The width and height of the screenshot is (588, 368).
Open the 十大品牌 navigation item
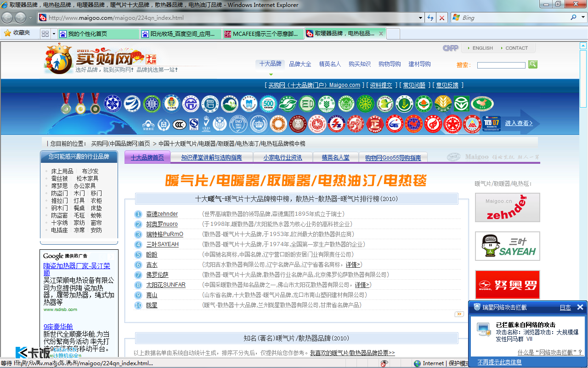(271, 64)
